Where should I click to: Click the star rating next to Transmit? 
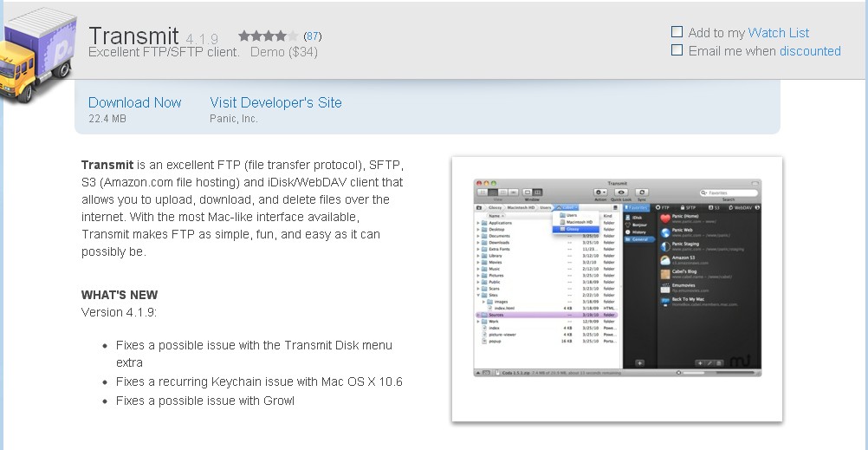[268, 36]
